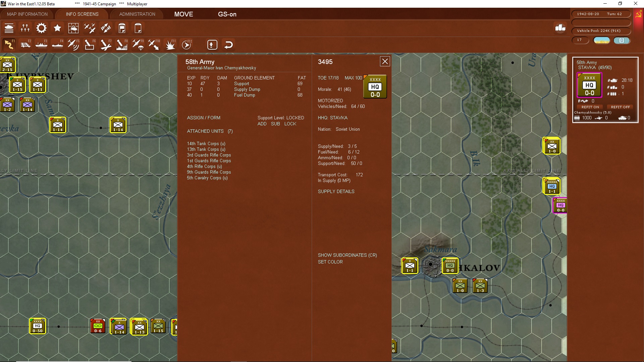Open attached 14th Tank Corps (u)

click(206, 143)
